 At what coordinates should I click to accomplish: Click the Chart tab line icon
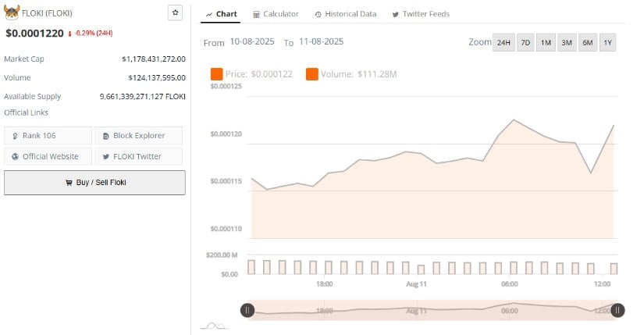209,14
